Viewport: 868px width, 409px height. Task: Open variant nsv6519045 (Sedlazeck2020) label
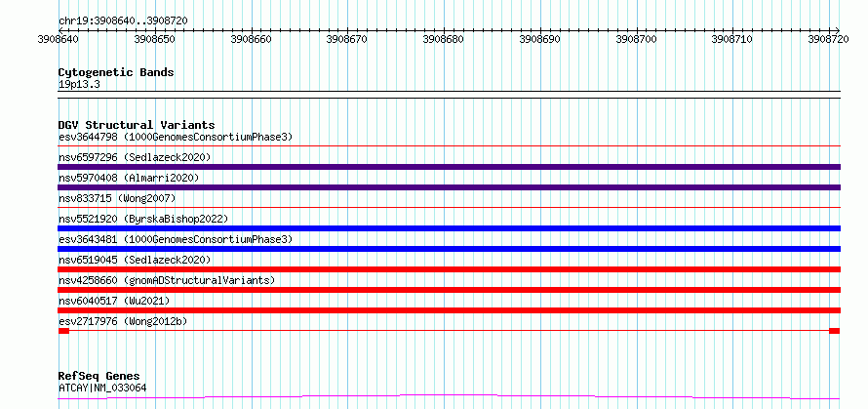coord(135,260)
